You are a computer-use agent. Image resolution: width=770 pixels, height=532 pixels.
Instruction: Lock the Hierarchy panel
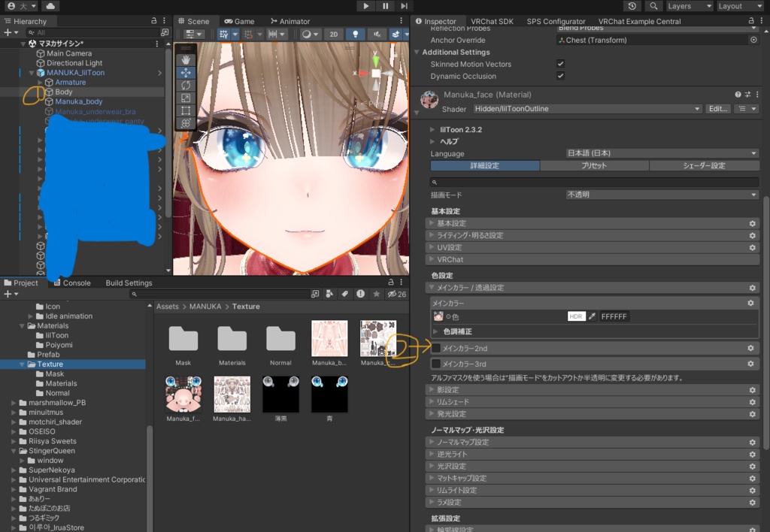[153, 20]
